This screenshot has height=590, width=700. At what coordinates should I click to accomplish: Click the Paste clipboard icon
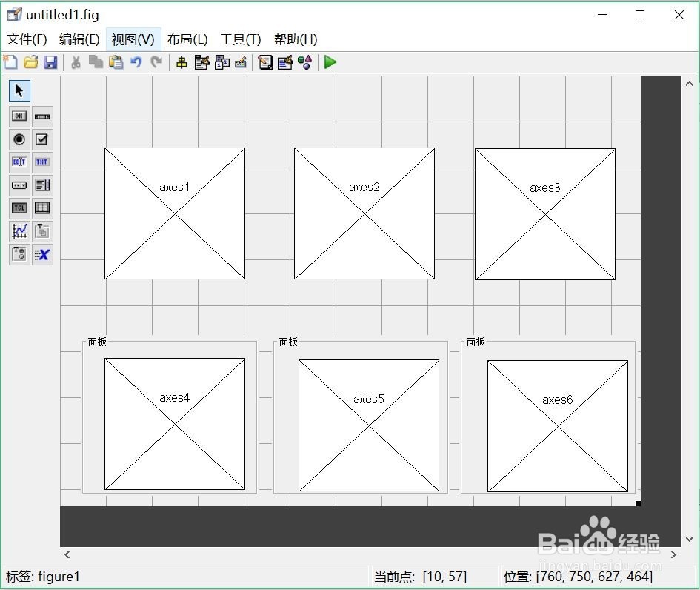pyautogui.click(x=116, y=62)
